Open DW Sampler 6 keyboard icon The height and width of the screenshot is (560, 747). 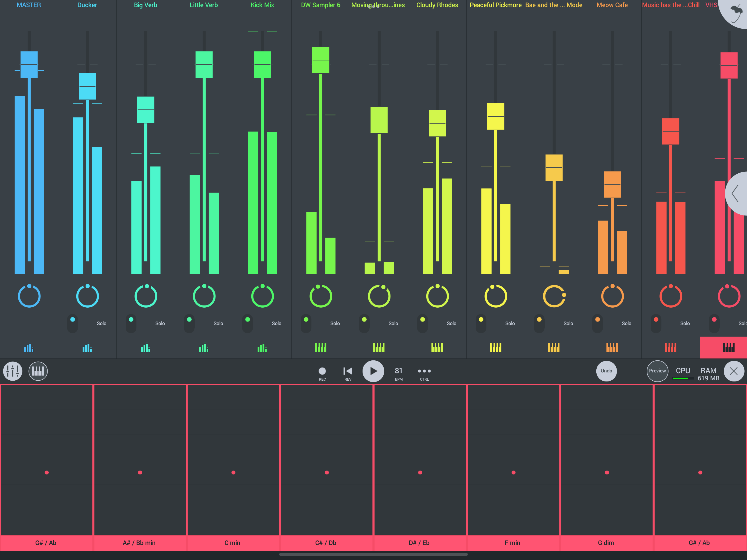click(320, 347)
